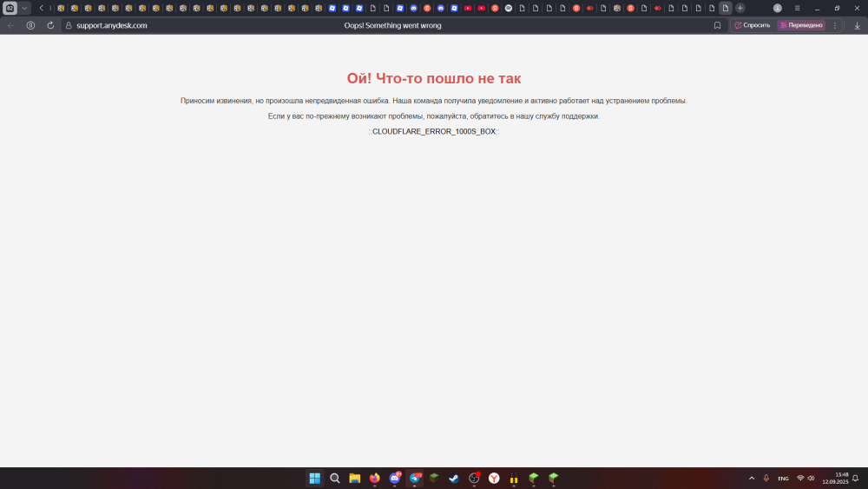Viewport: 868px width, 489px height.
Task: Open the downloads arrow icon
Action: [857, 25]
